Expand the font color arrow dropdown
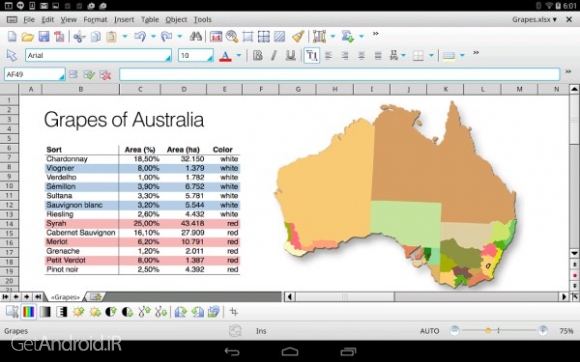The image size is (580, 362). coord(239,55)
